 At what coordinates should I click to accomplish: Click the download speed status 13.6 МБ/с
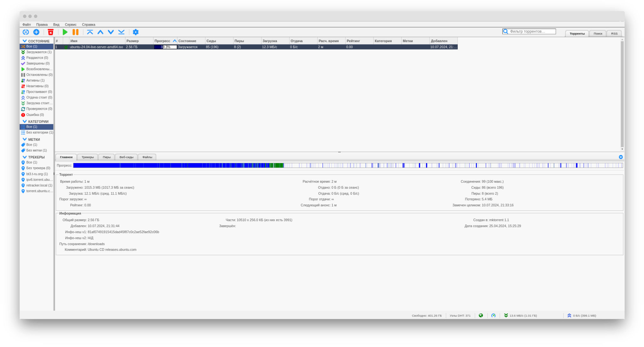520,315
